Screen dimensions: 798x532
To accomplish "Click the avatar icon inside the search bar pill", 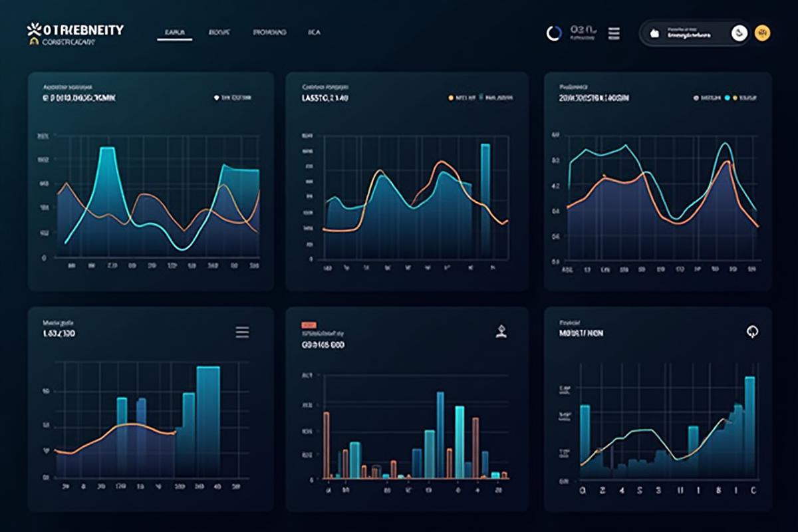I will (x=654, y=33).
